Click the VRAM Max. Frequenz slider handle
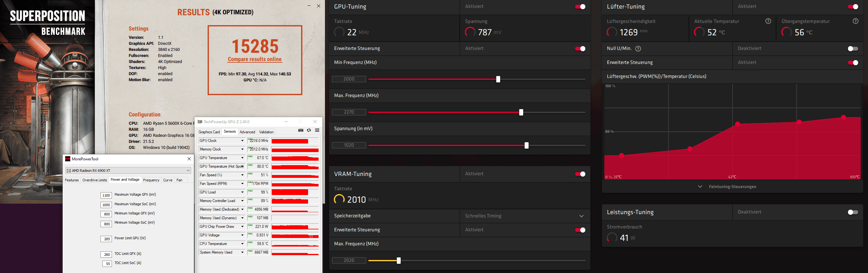The width and height of the screenshot is (868, 273). click(x=399, y=261)
